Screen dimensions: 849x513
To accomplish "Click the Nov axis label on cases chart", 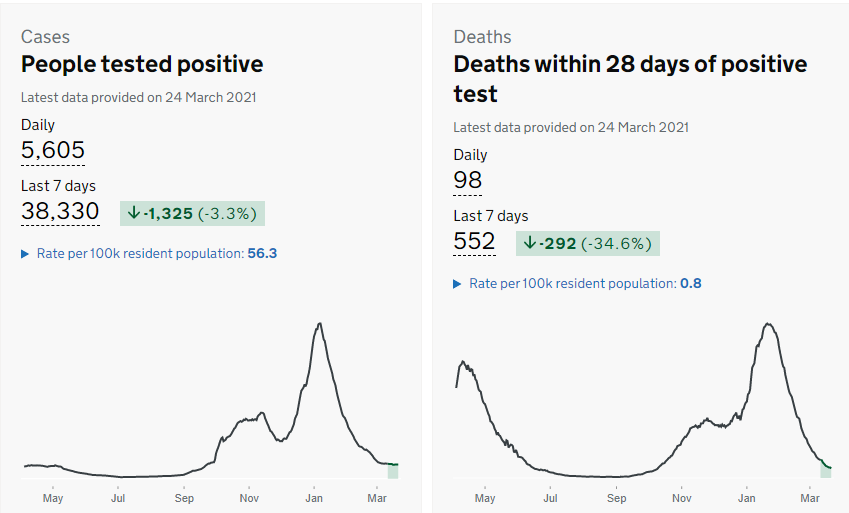I will point(249,498).
